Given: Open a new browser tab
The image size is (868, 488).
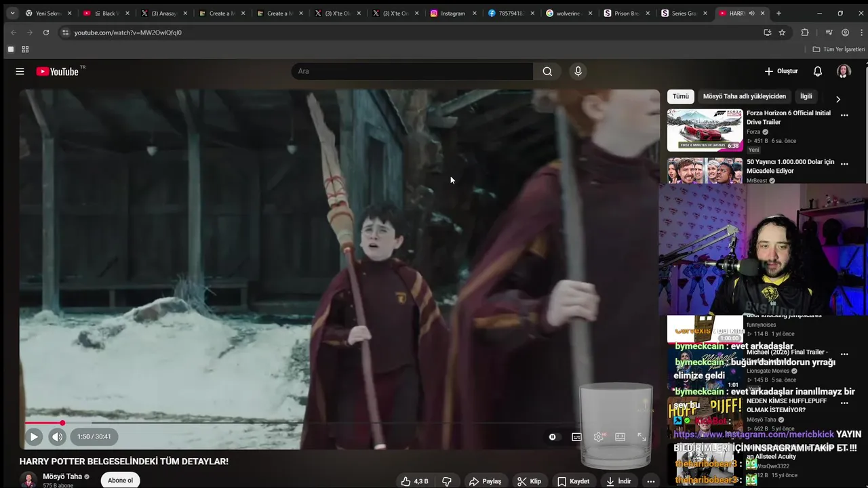Looking at the screenshot, I should point(778,14).
